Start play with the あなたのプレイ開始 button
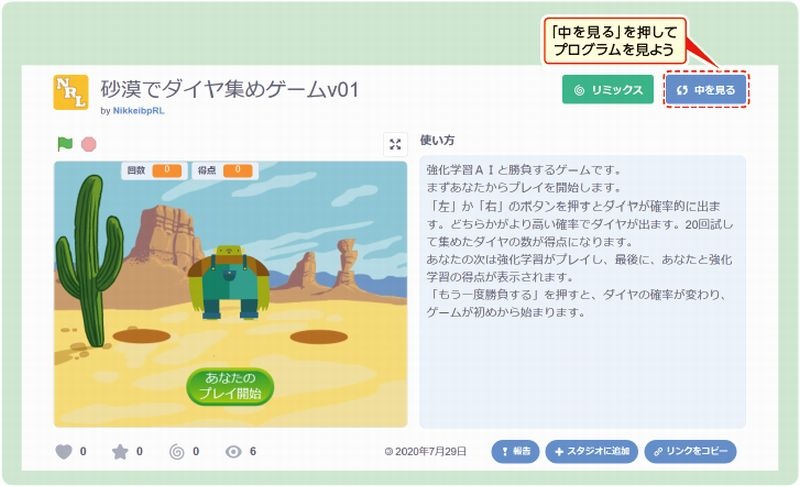 click(230, 386)
